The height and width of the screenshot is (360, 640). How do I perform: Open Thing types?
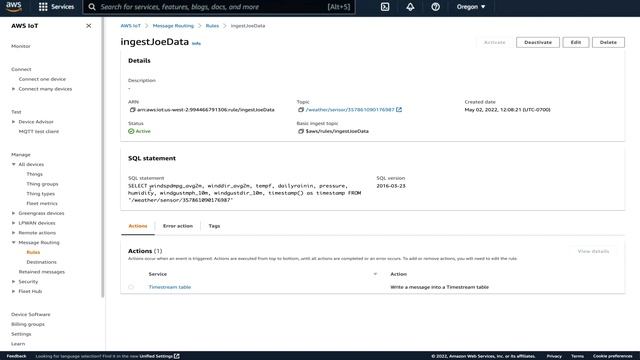(x=40, y=194)
